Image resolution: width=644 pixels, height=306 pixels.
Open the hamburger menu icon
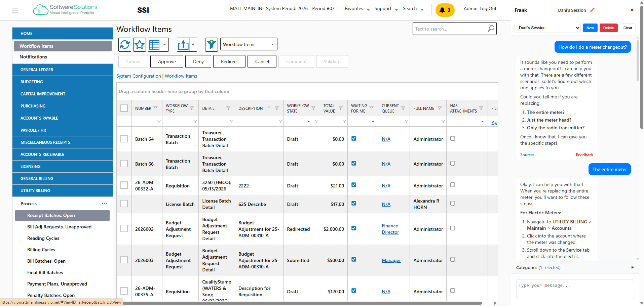pos(15,10)
